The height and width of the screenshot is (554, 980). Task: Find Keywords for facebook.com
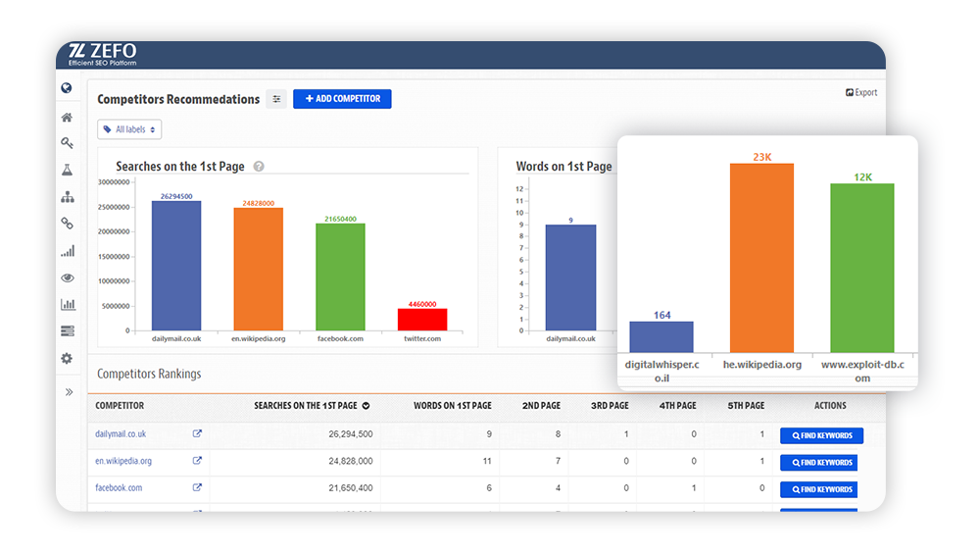pos(818,489)
